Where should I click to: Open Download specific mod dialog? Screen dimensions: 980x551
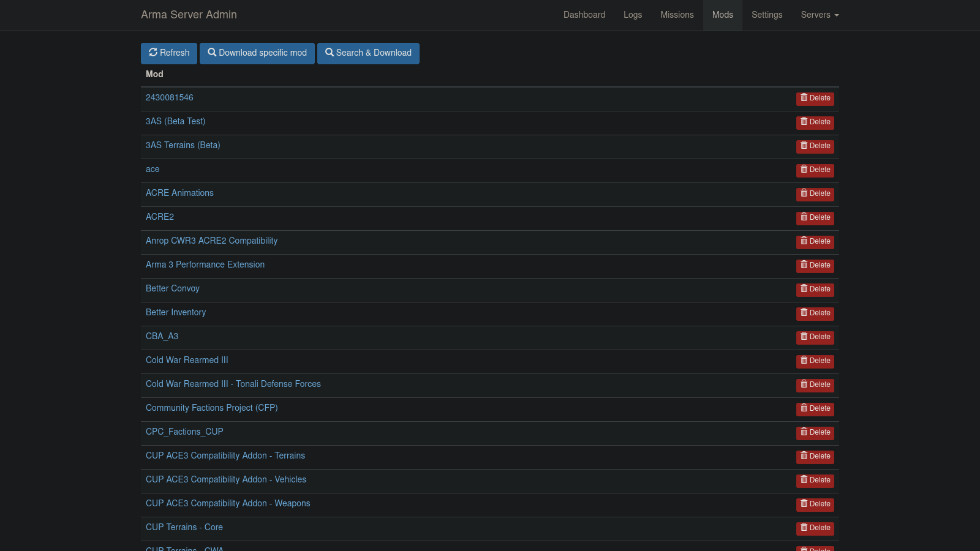(257, 53)
